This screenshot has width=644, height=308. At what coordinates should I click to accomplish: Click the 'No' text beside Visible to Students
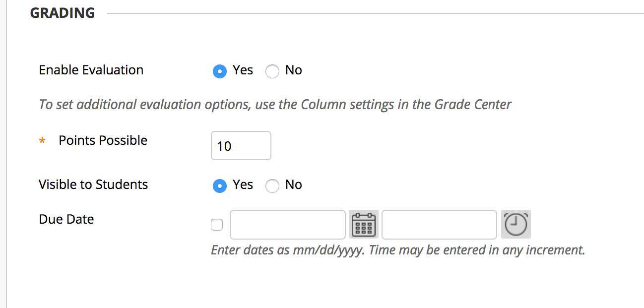coord(294,185)
